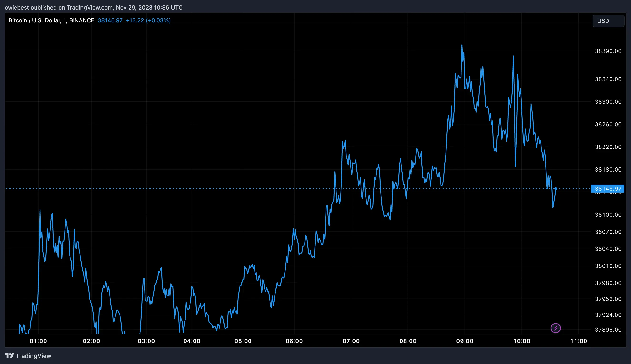631x364 pixels.
Task: Click the 37898.00 bottom scale value
Action: pyautogui.click(x=610, y=329)
